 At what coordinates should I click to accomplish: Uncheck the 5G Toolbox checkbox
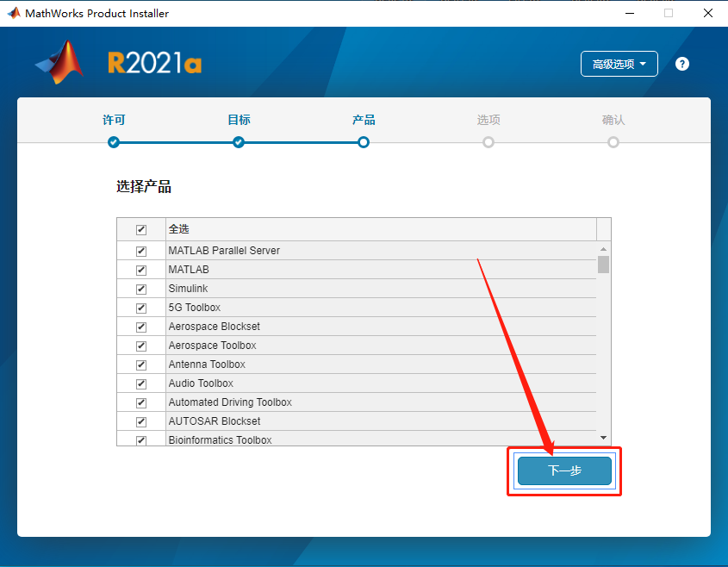pos(141,308)
